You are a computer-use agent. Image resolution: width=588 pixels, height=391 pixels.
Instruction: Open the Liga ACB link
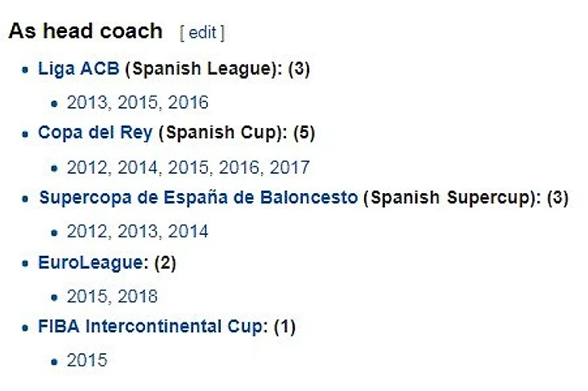[x=78, y=69]
